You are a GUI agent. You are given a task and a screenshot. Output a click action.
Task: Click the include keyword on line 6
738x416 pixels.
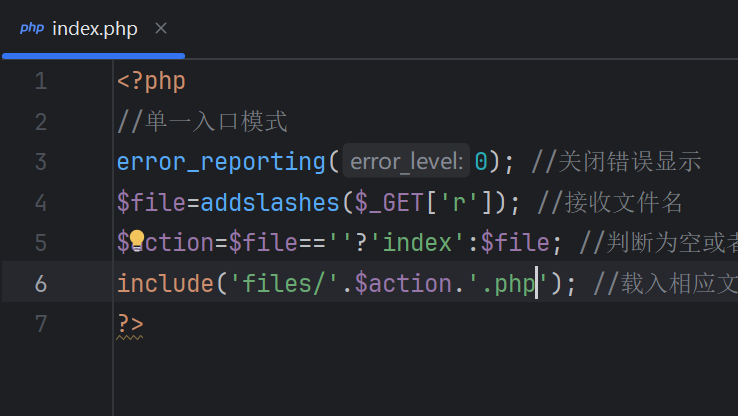pyautogui.click(x=165, y=283)
